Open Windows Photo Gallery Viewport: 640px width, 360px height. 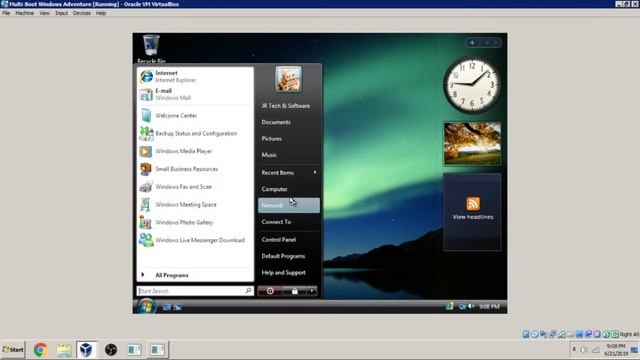195,222
